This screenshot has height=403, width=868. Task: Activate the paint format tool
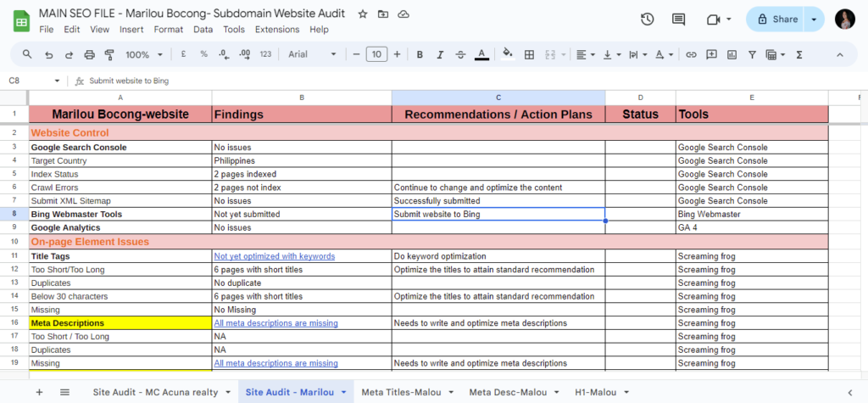pos(109,54)
